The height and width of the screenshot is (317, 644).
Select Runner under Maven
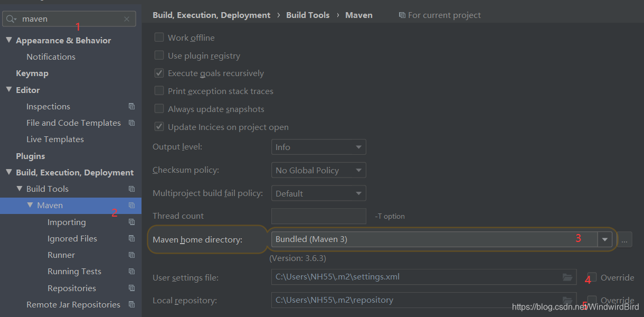[x=61, y=255]
